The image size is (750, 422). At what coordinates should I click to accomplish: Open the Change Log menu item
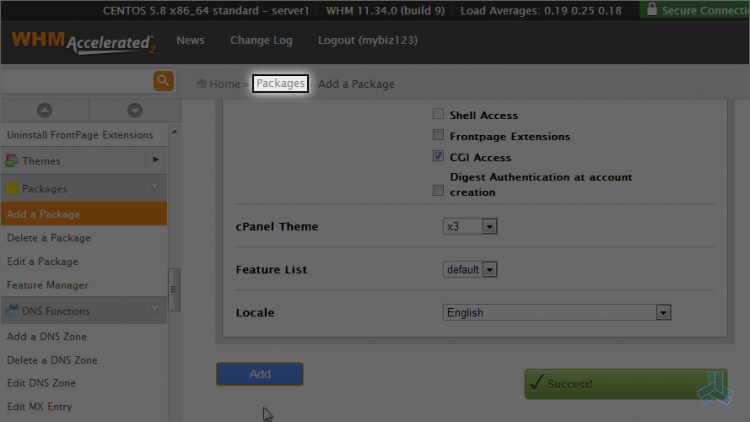pyautogui.click(x=261, y=40)
